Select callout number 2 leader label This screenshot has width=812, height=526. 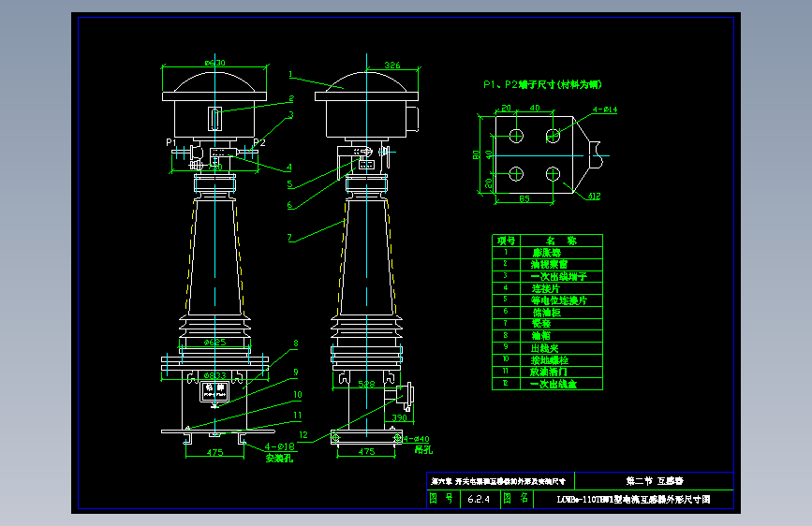pos(291,98)
